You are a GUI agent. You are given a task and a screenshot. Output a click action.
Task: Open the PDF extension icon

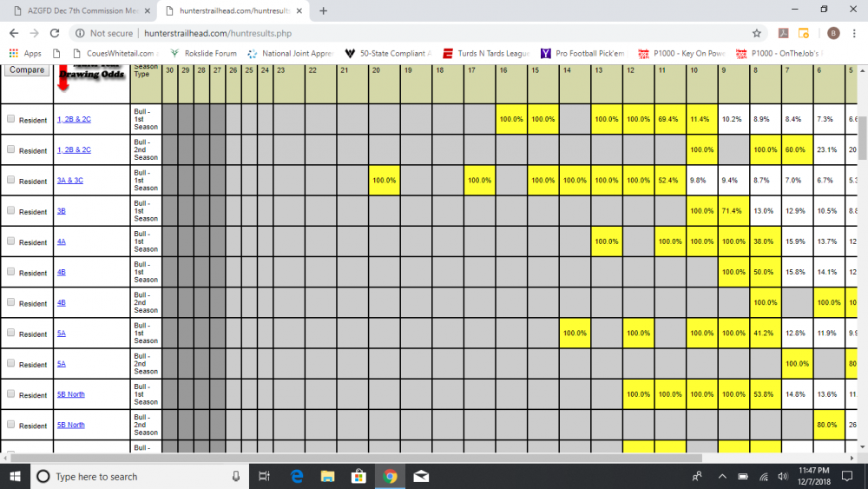tap(783, 33)
